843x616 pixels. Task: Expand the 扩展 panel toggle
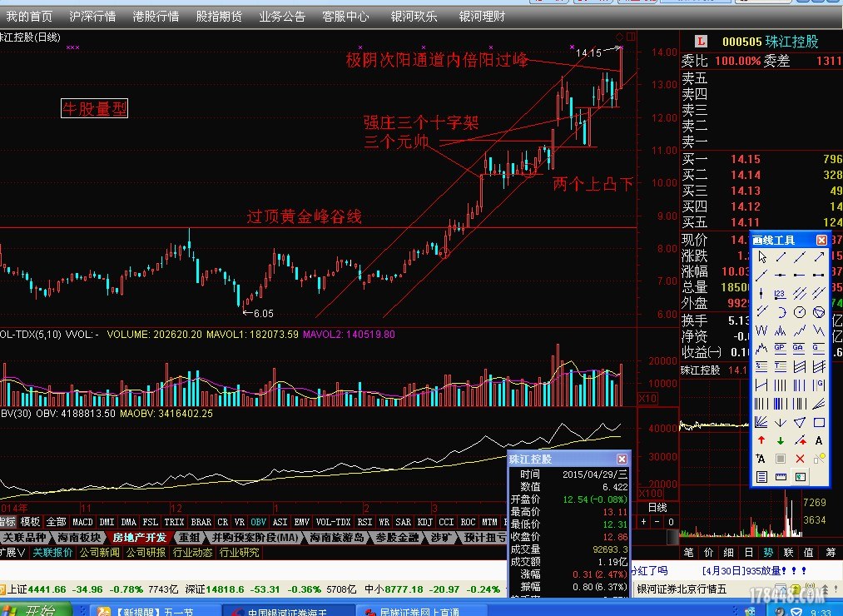click(13, 552)
